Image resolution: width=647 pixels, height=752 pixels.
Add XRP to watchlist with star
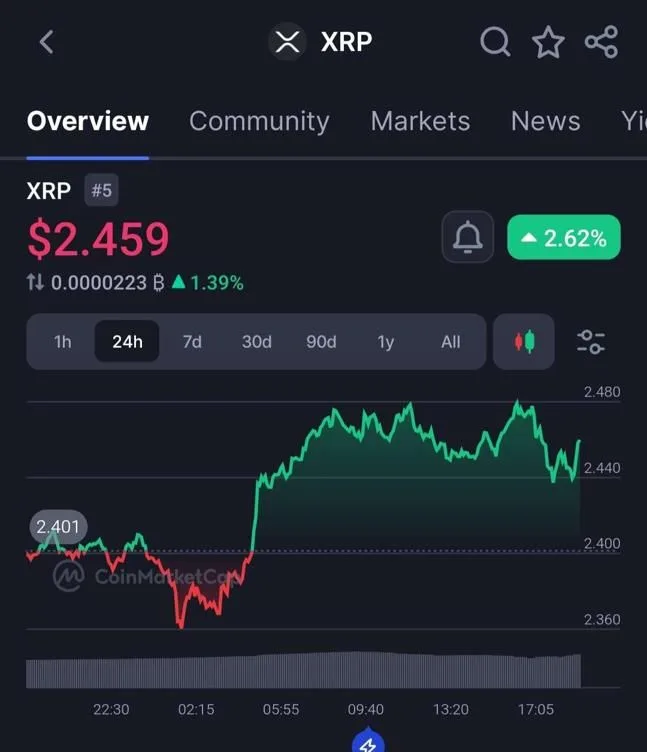[x=548, y=42]
